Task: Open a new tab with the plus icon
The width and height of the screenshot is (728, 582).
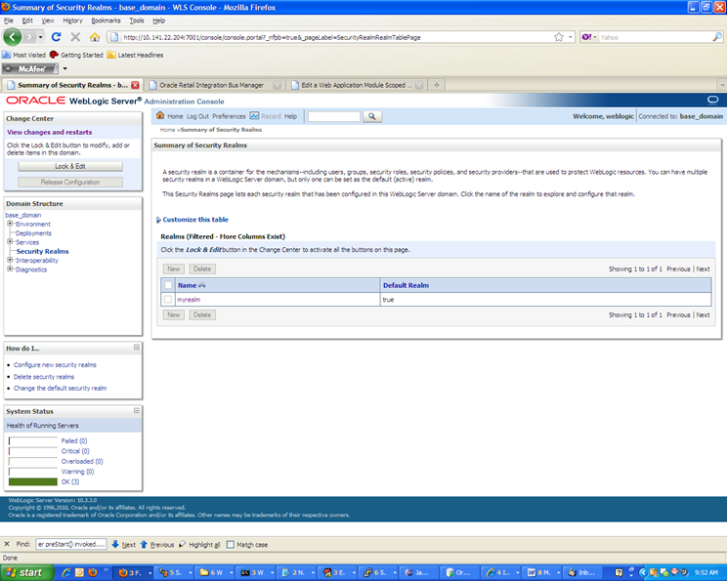Action: (437, 85)
